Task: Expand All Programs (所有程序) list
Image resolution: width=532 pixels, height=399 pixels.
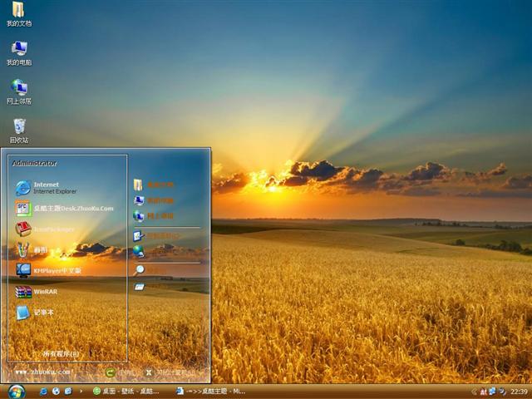Action: [62, 353]
